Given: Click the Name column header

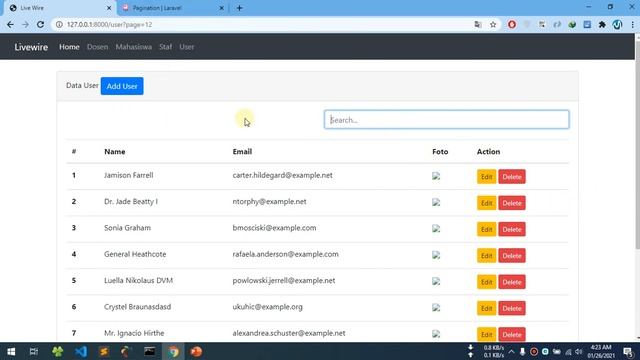Looking at the screenshot, I should [x=115, y=151].
